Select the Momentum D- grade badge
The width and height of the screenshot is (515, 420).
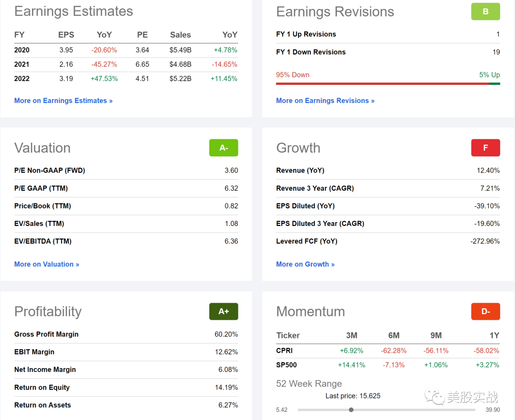click(485, 311)
